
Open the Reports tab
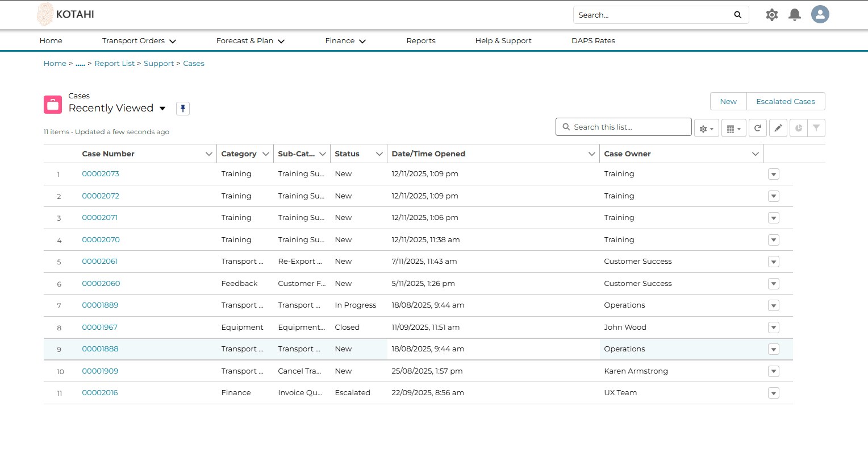point(421,41)
